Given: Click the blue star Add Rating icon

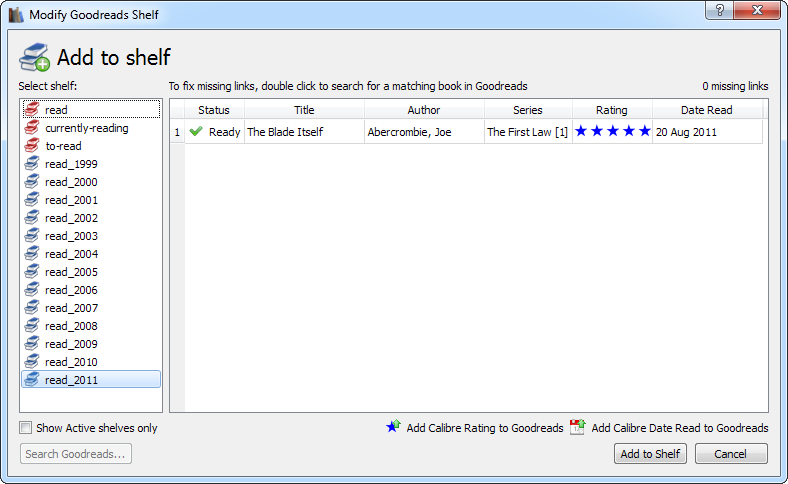Looking at the screenshot, I should [x=393, y=427].
